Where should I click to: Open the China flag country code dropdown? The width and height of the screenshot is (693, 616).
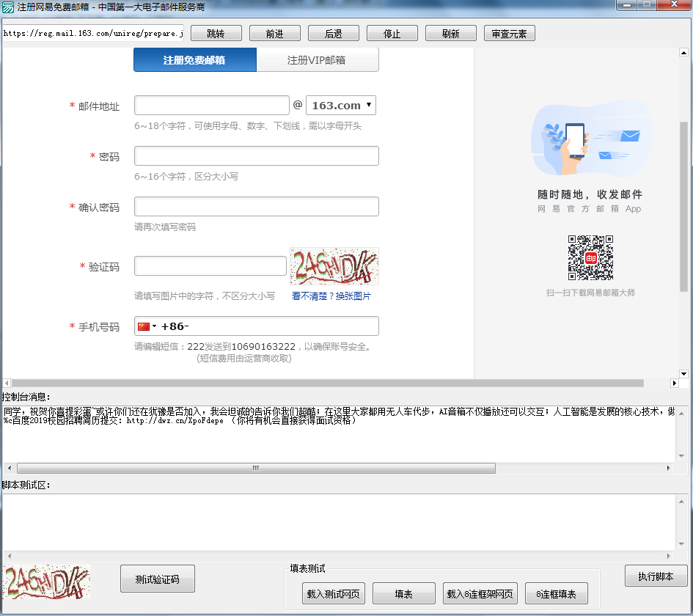(147, 326)
